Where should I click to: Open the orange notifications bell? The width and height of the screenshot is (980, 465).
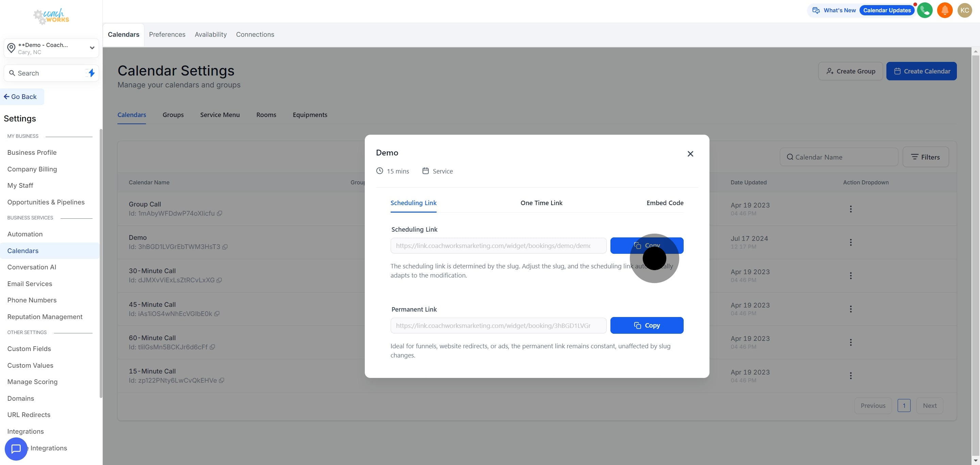point(944,10)
